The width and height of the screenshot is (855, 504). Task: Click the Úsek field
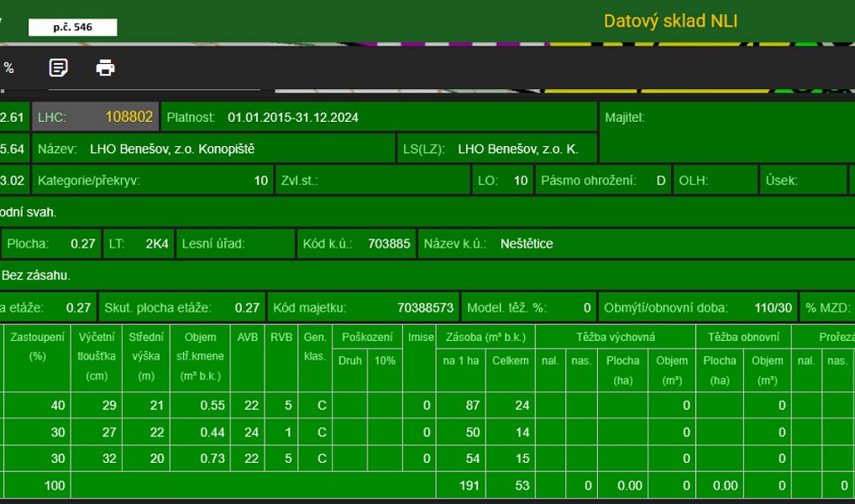(804, 181)
